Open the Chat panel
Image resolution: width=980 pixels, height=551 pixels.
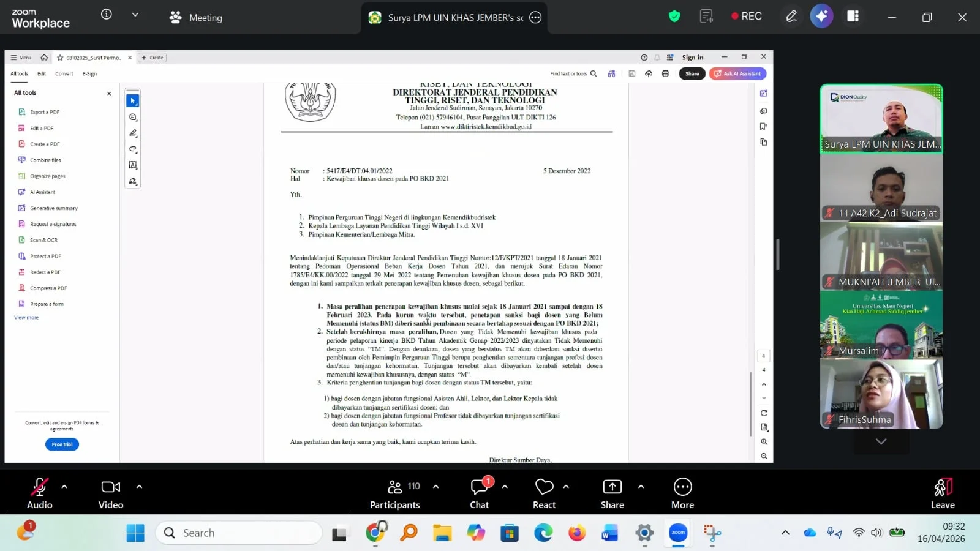pyautogui.click(x=479, y=493)
